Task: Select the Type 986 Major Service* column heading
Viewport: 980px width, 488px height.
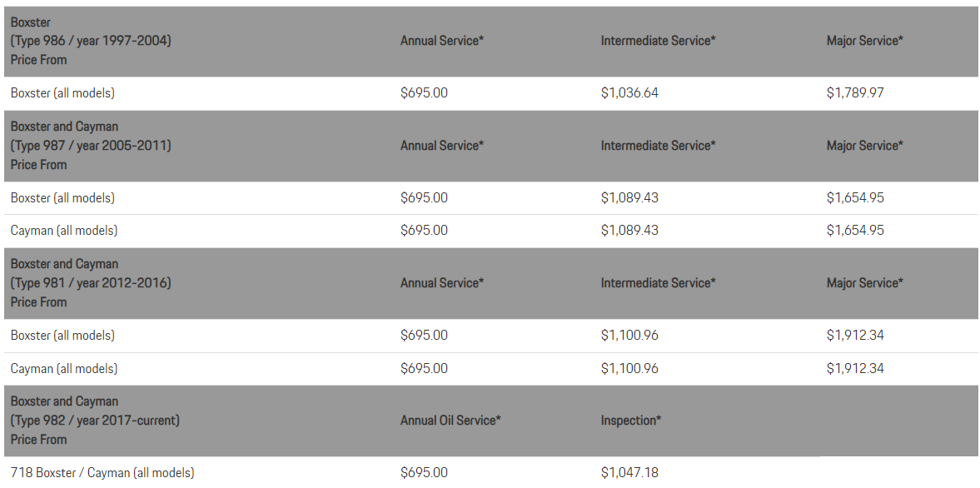Action: click(x=865, y=42)
